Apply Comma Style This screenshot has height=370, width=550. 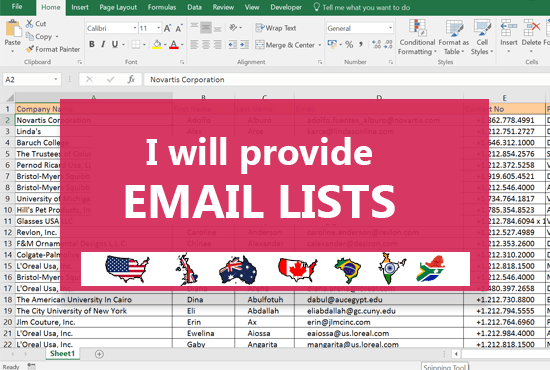(361, 45)
